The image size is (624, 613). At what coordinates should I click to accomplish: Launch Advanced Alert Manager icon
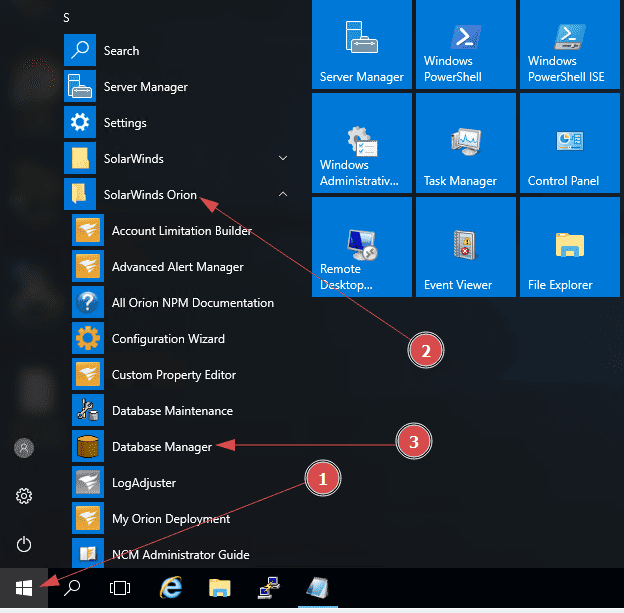[x=88, y=266]
